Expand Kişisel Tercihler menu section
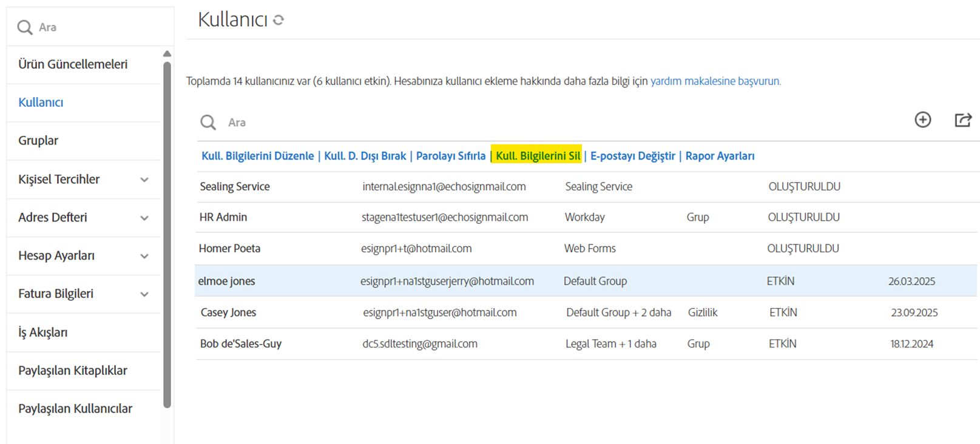980x444 pixels. (144, 180)
